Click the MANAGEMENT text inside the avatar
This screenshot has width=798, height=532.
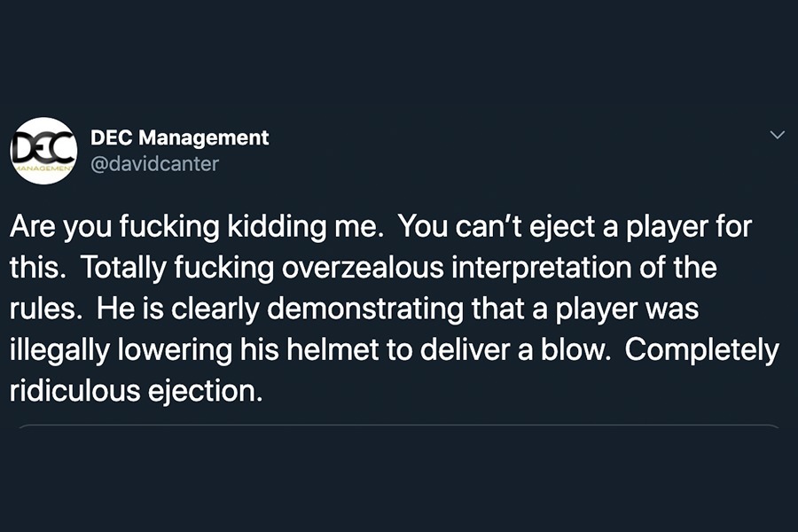click(43, 168)
